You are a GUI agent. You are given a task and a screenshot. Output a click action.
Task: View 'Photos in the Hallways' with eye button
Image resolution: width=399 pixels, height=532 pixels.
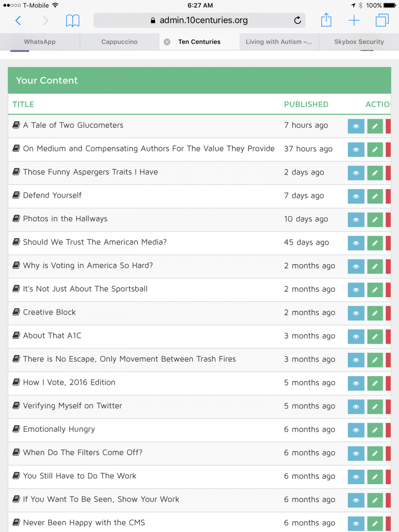(x=356, y=220)
